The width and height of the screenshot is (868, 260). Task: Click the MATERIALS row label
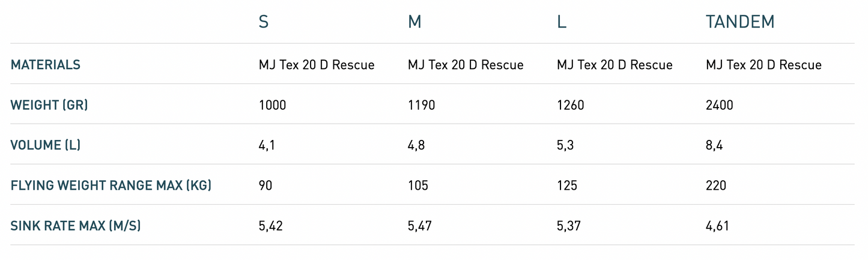tap(46, 65)
